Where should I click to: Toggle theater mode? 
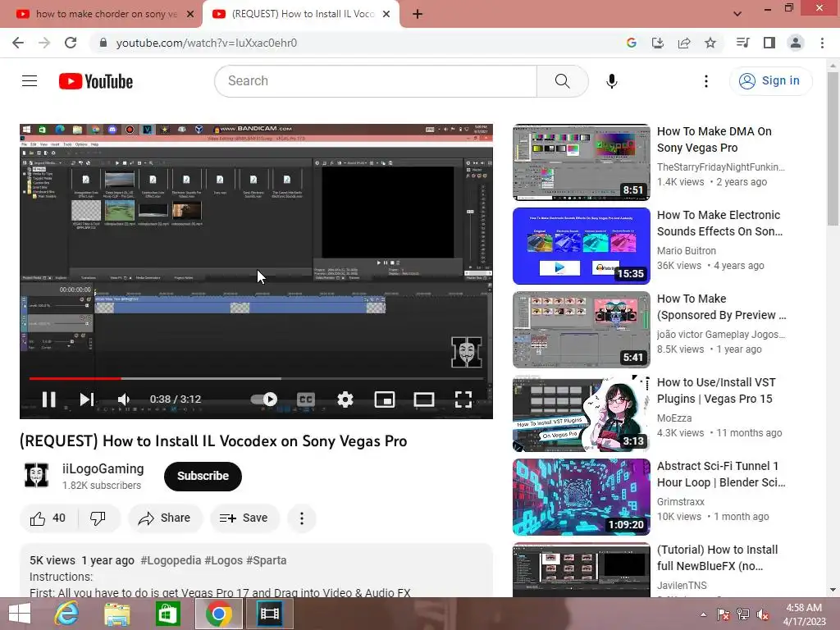click(x=424, y=399)
